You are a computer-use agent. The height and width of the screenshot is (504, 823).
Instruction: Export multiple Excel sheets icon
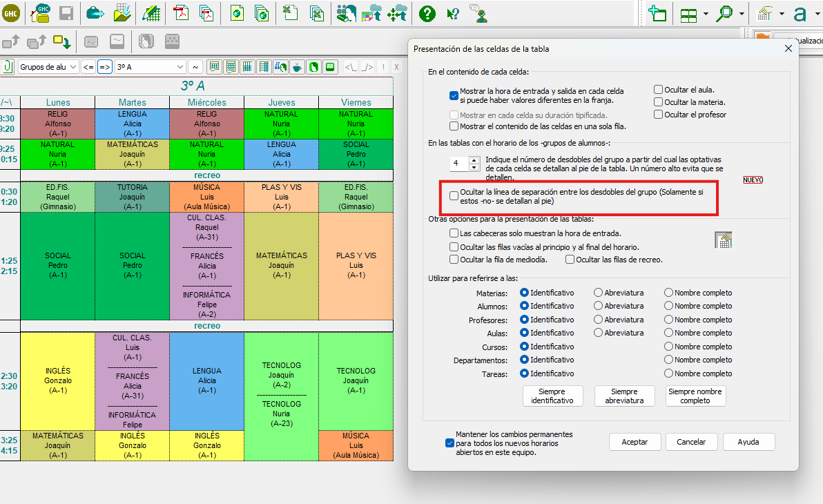click(x=316, y=12)
